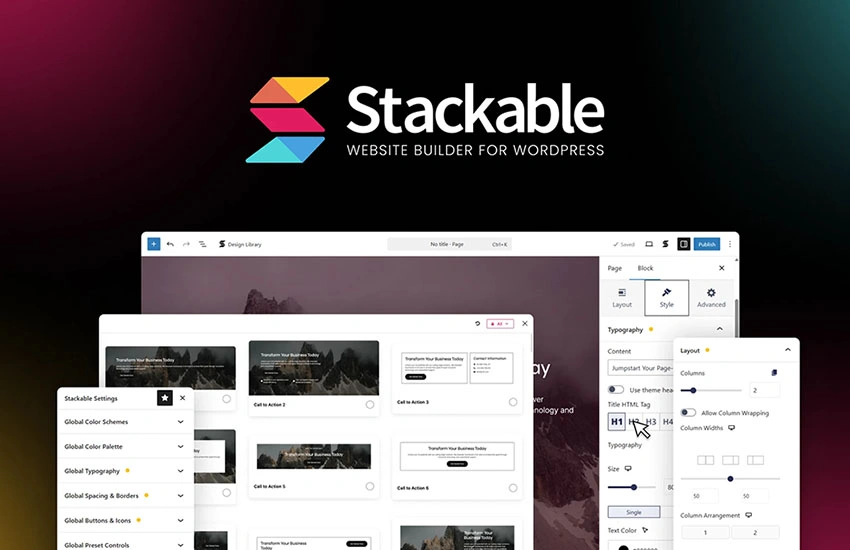Select the Advanced gear tab
Screen dimensions: 850x550
[x=711, y=298]
